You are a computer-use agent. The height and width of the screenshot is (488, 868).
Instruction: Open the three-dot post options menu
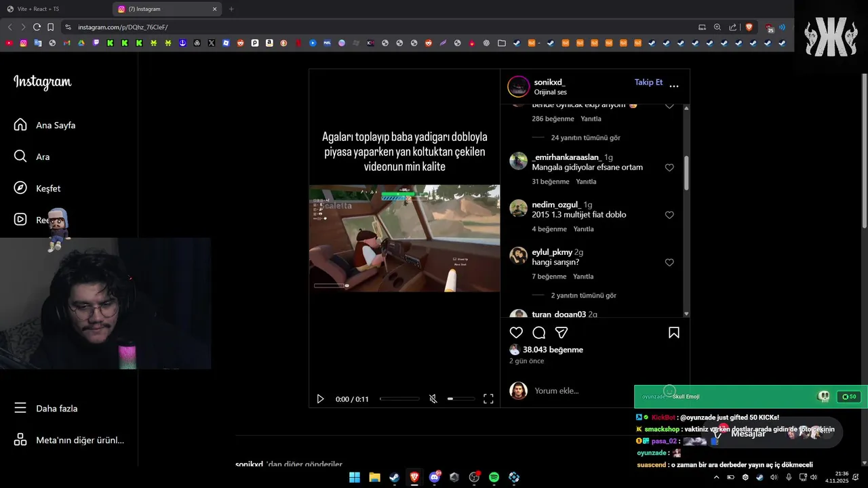pyautogui.click(x=674, y=86)
